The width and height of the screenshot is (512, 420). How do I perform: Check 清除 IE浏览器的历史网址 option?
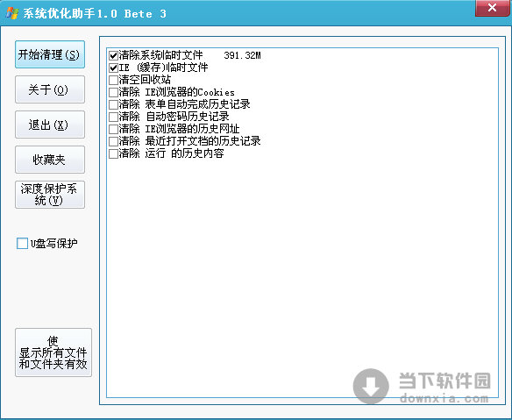pyautogui.click(x=113, y=129)
